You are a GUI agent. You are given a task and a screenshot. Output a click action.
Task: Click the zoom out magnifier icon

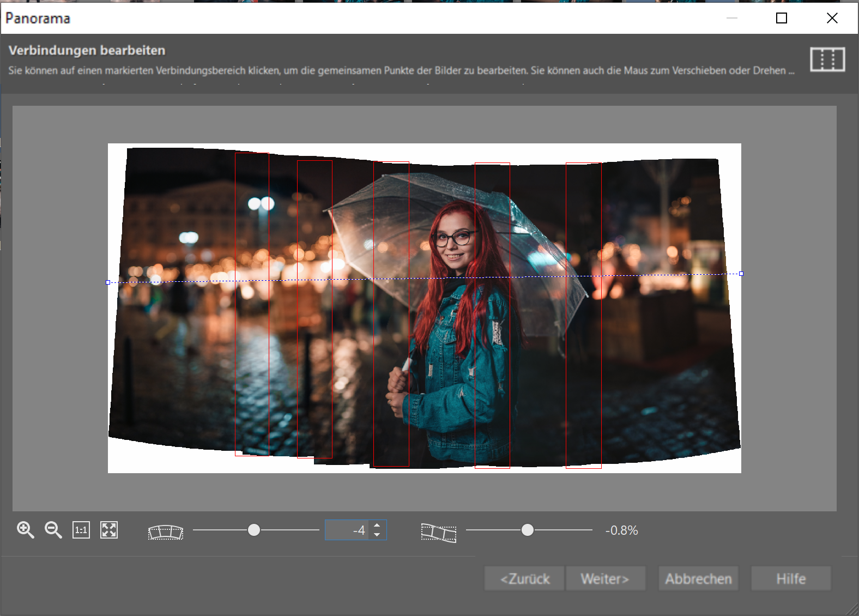coord(53,530)
